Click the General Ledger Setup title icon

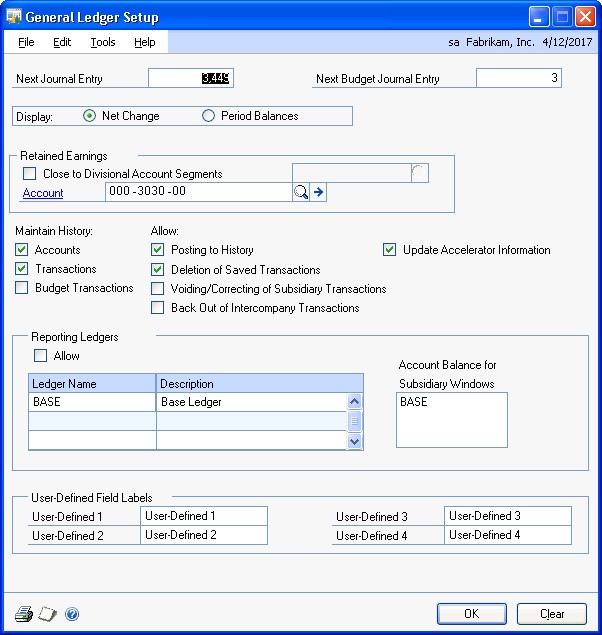[x=14, y=17]
